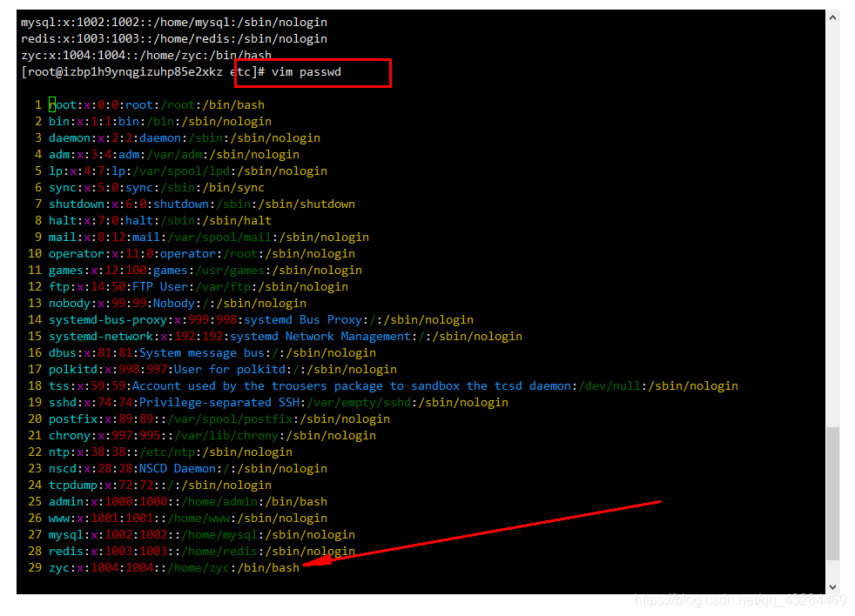This screenshot has height=616, width=855.
Task: Click the root@izbp1h9ynqgizuhp85e2xkz shell prompt
Action: click(x=143, y=72)
